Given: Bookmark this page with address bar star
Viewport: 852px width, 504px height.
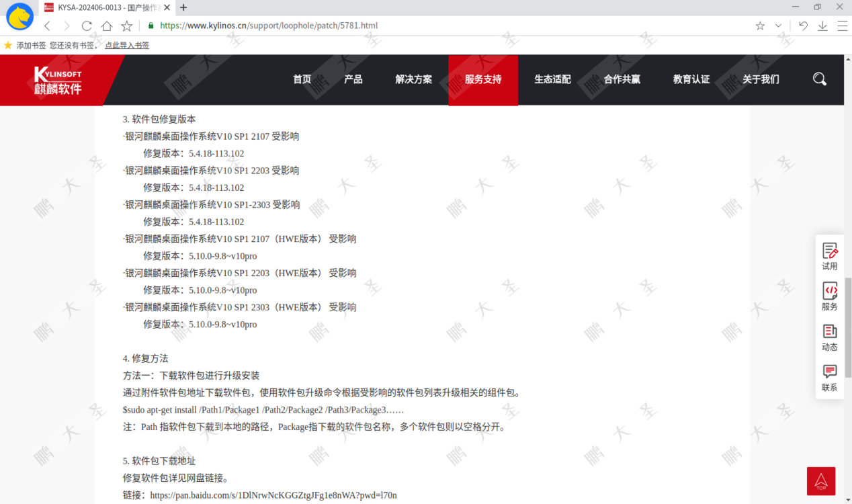Looking at the screenshot, I should click(x=760, y=26).
